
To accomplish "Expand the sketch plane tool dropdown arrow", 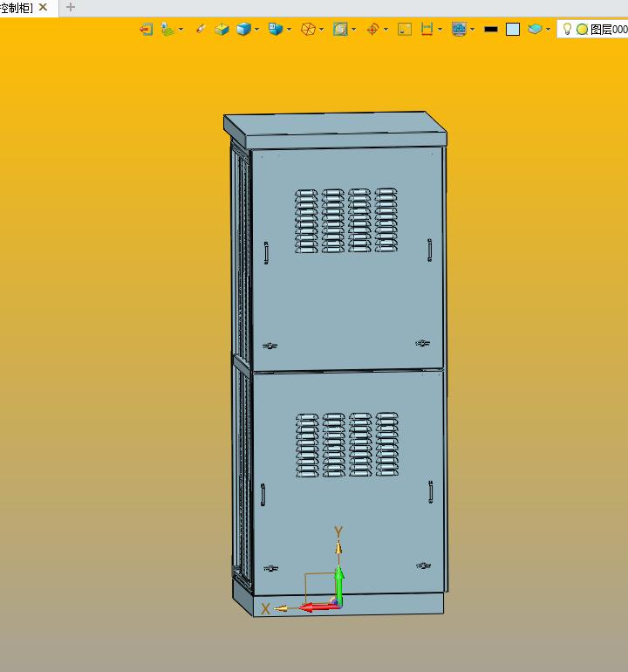I will 181,30.
